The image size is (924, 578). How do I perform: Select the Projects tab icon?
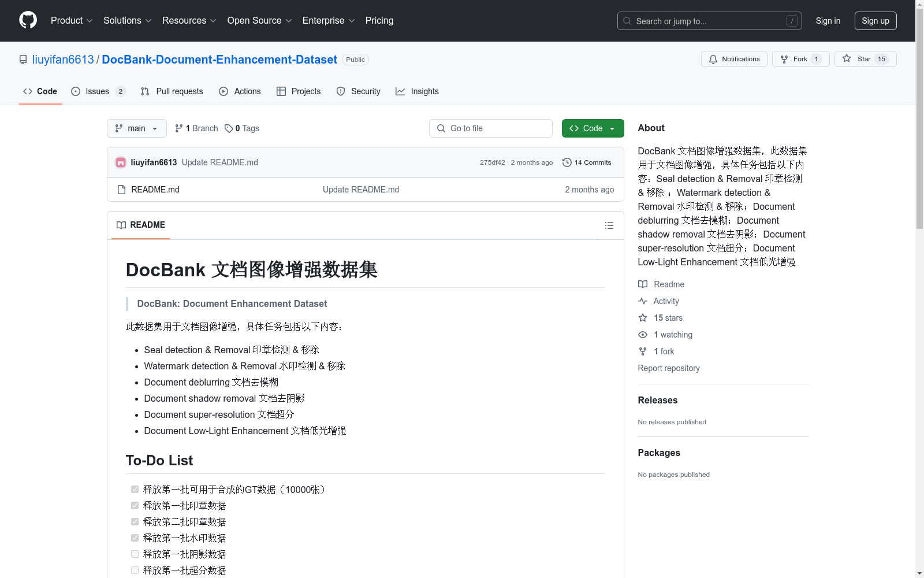pyautogui.click(x=282, y=91)
